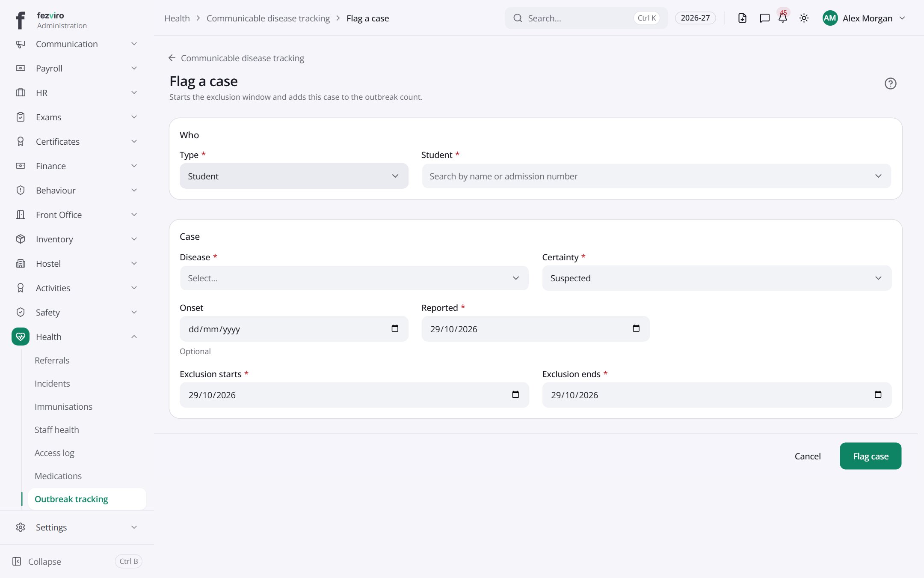Open the Type dropdown showing Student
Image resolution: width=924 pixels, height=578 pixels.
[294, 176]
